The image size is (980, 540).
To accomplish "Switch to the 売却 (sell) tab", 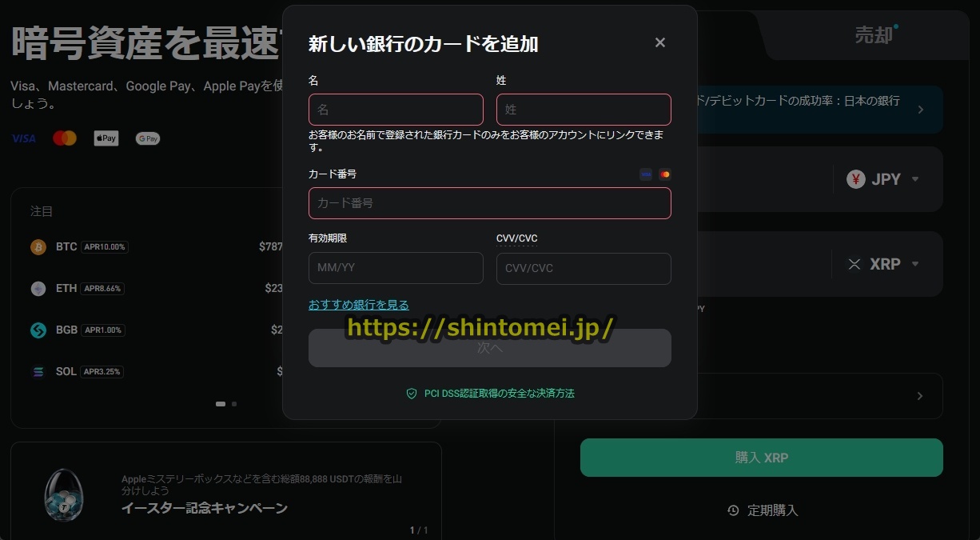I will click(874, 35).
